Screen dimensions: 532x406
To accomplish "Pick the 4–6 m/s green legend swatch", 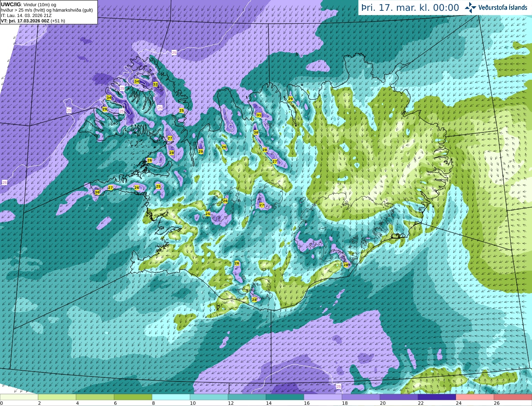I will (x=95, y=397).
